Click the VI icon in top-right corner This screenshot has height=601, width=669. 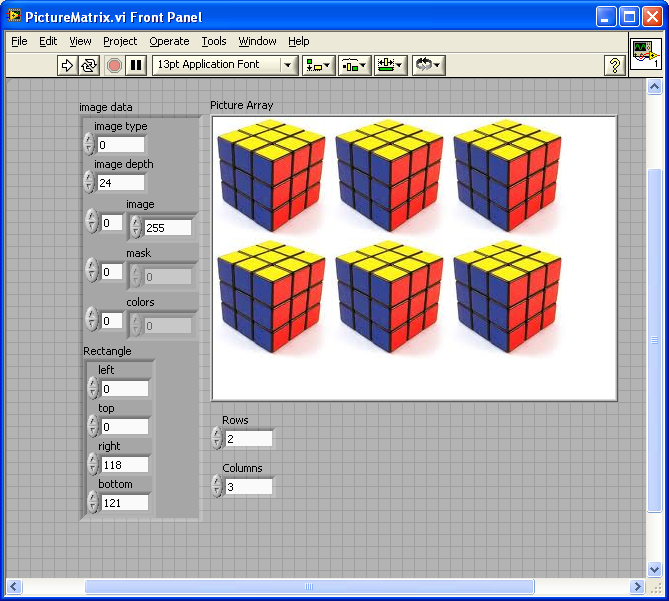point(645,54)
